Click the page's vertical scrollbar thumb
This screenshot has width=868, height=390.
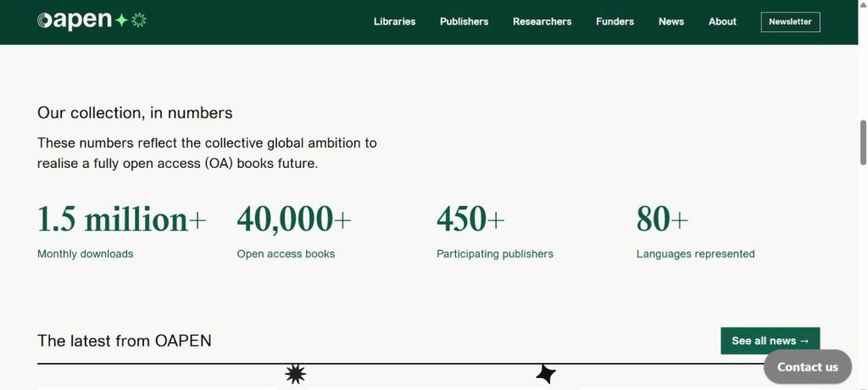tap(863, 142)
